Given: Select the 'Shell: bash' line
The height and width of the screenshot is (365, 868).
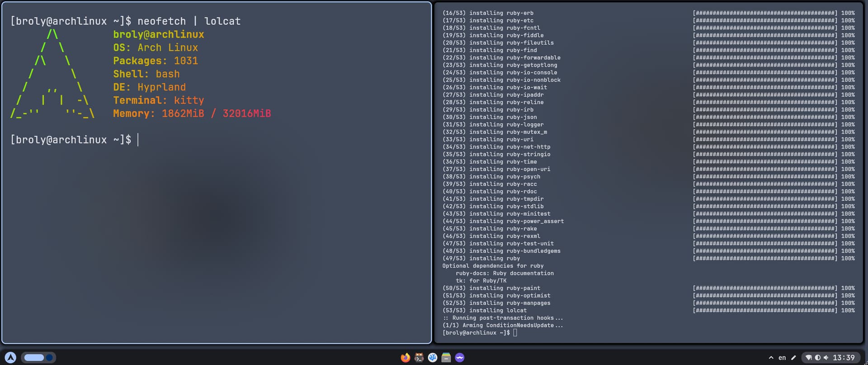Looking at the screenshot, I should [x=146, y=74].
